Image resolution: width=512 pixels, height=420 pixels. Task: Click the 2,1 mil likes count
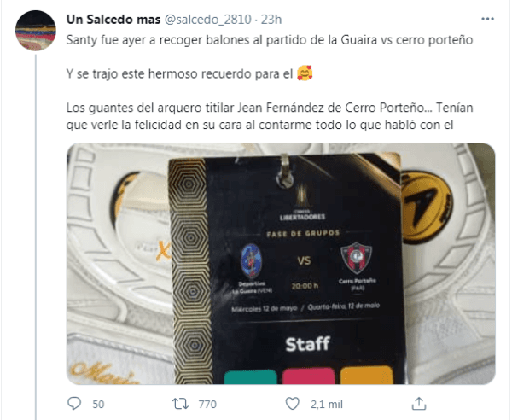click(327, 405)
